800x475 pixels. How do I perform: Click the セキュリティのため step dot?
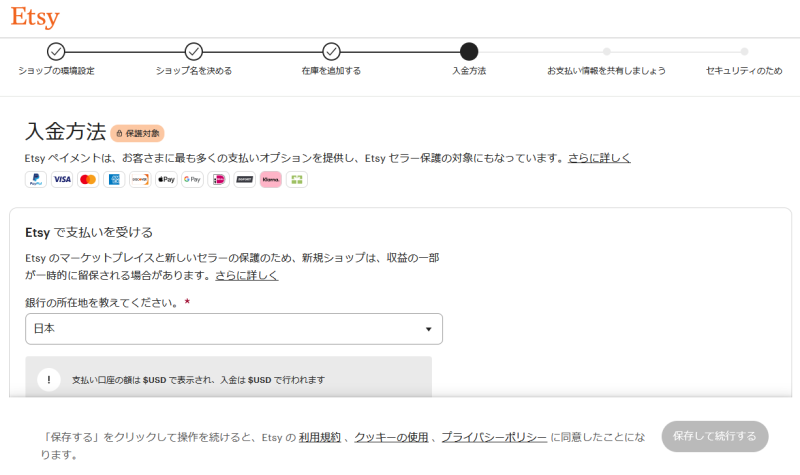744,52
